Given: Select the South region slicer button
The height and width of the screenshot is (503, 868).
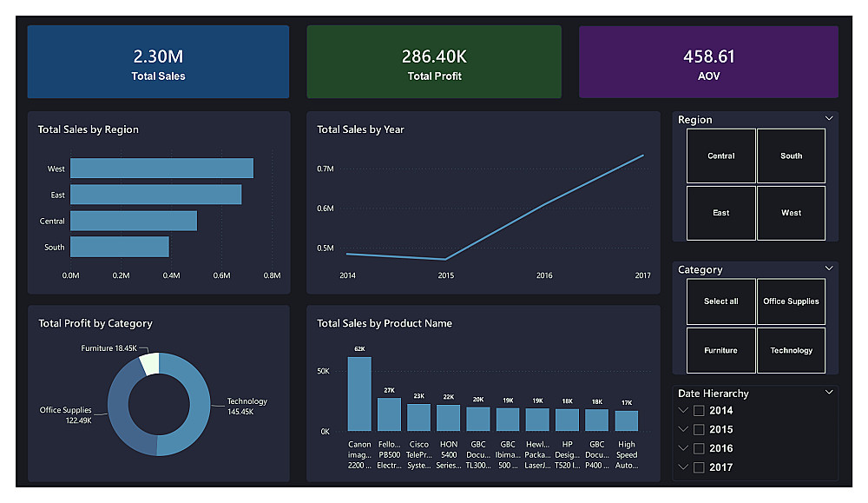Looking at the screenshot, I should pyautogui.click(x=791, y=156).
